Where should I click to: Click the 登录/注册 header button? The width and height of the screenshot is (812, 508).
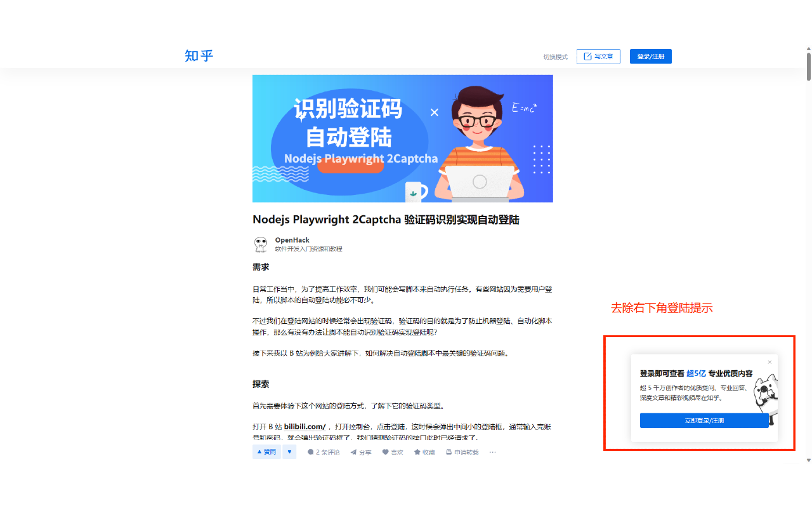651,57
